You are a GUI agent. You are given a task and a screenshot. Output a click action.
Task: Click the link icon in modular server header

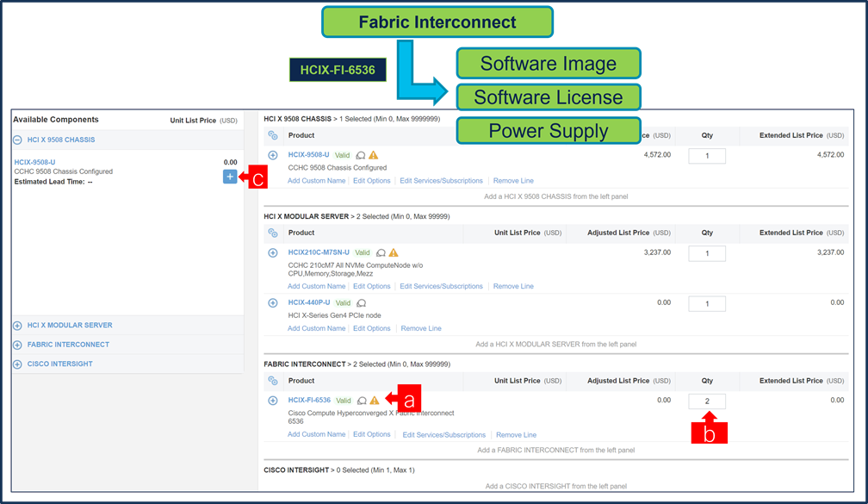pyautogui.click(x=273, y=233)
